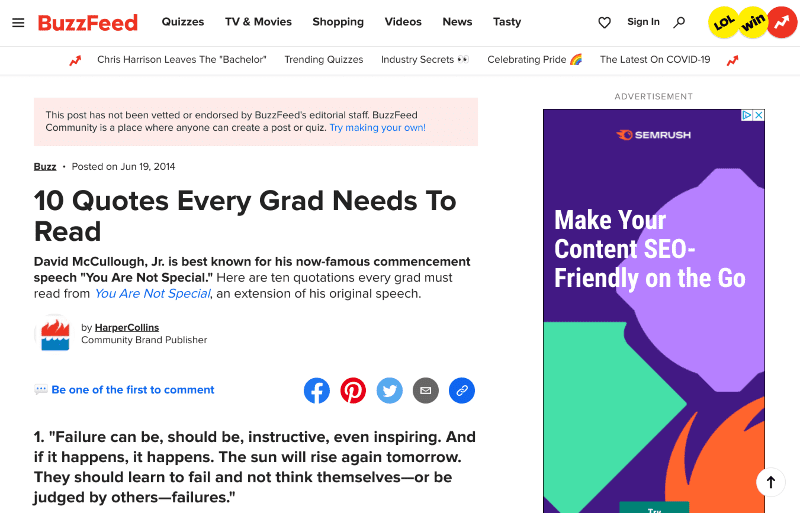Viewport: 800px width, 513px height.
Task: Close the Semrush advertisement
Action: [x=759, y=115]
